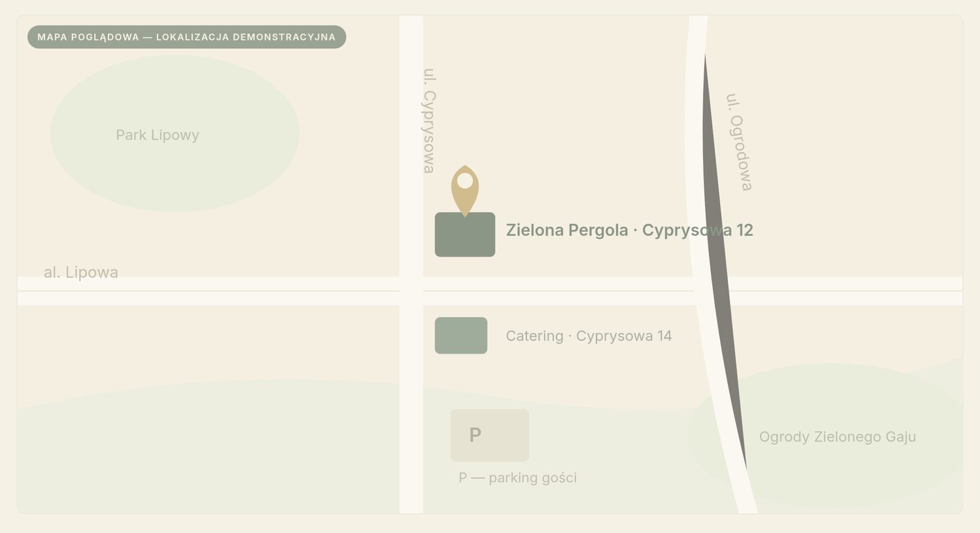Click the gold location pin marker
980x533 pixels.
(x=465, y=190)
